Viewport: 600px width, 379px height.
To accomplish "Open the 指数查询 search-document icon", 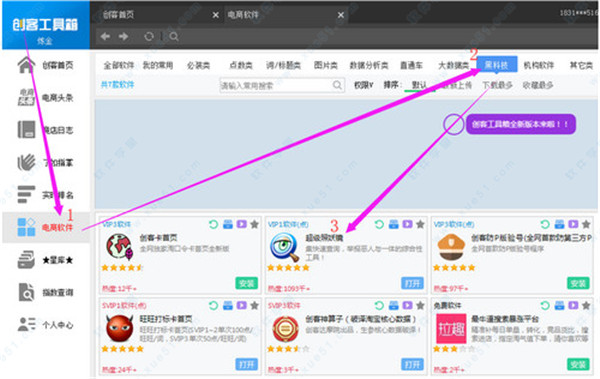I will pyautogui.click(x=26, y=292).
